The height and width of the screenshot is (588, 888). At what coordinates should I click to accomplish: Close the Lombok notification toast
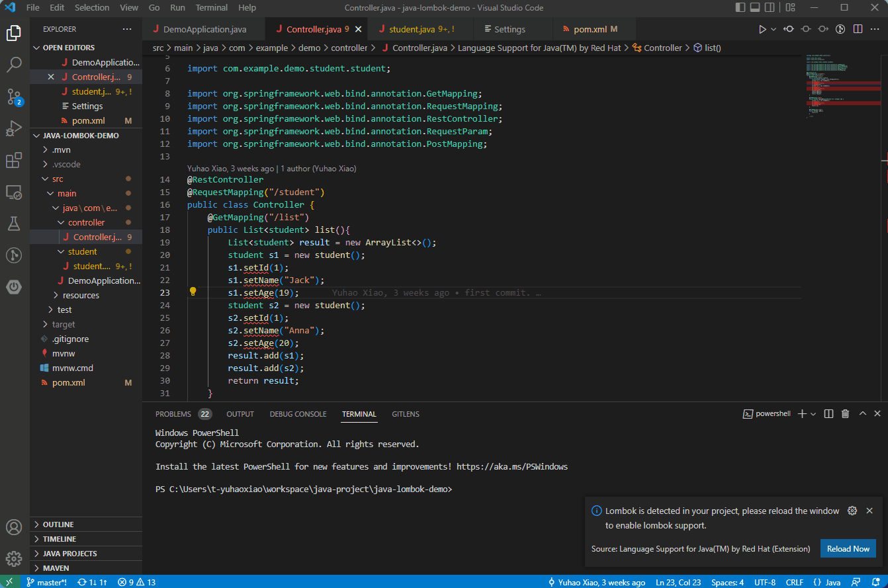pos(869,511)
